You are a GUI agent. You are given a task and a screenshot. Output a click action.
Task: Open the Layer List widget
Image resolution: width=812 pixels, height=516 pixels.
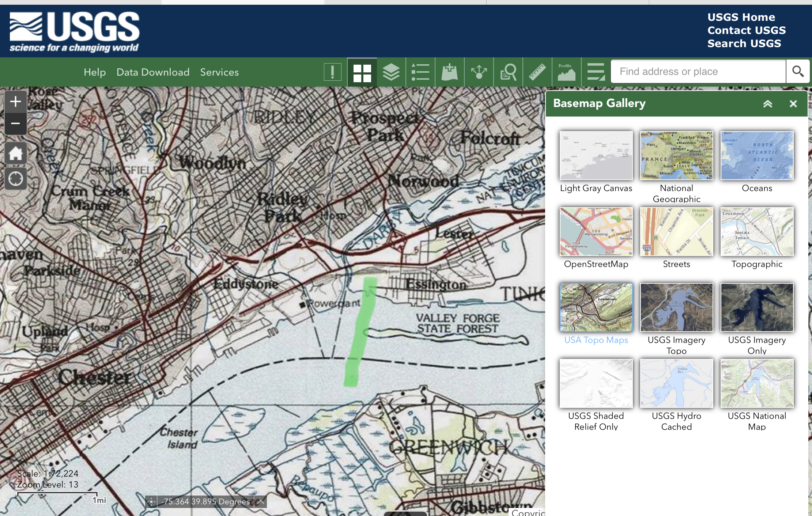coord(391,72)
